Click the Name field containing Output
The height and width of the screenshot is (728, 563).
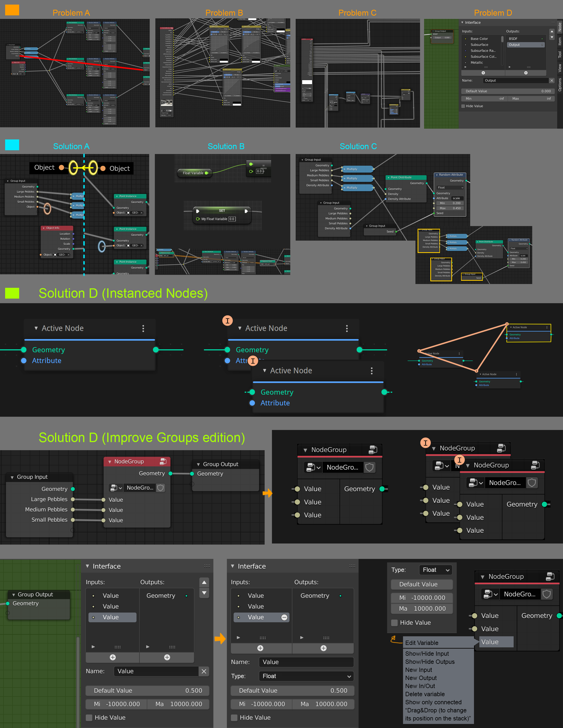click(516, 80)
